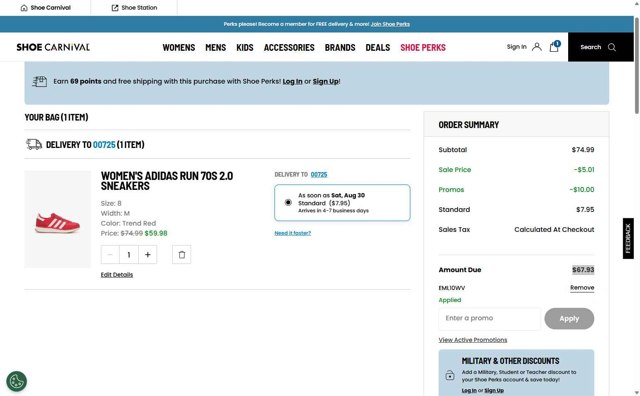Click the Color: Trend Red text

[x=128, y=223]
